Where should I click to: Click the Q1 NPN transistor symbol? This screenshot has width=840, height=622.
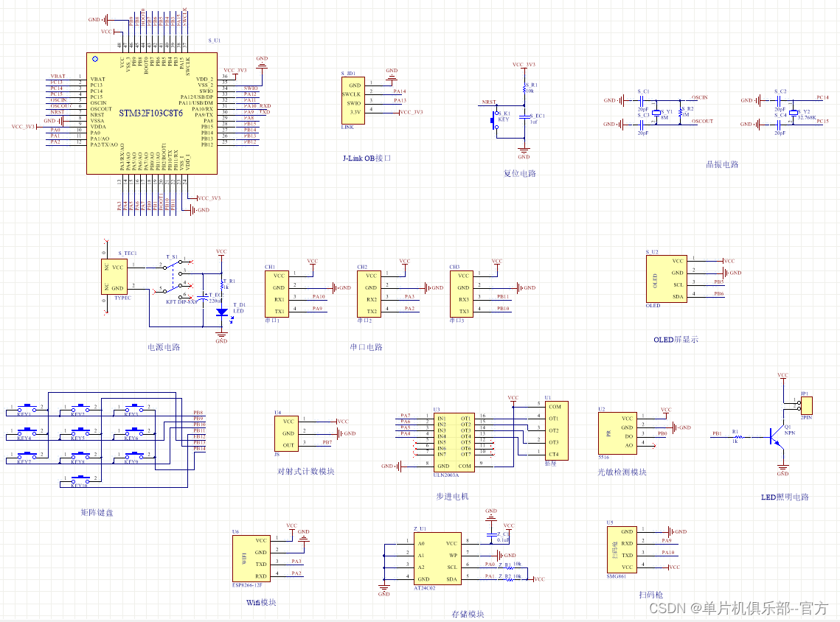[x=777, y=437]
